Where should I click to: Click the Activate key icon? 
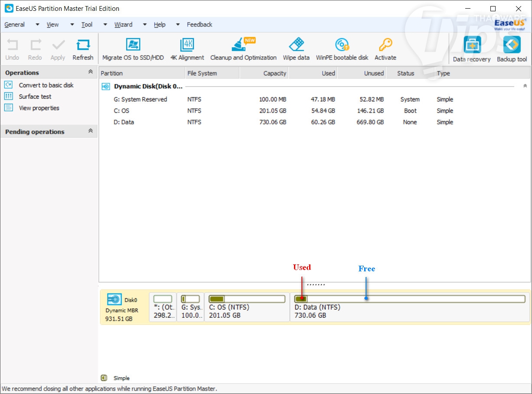385,45
